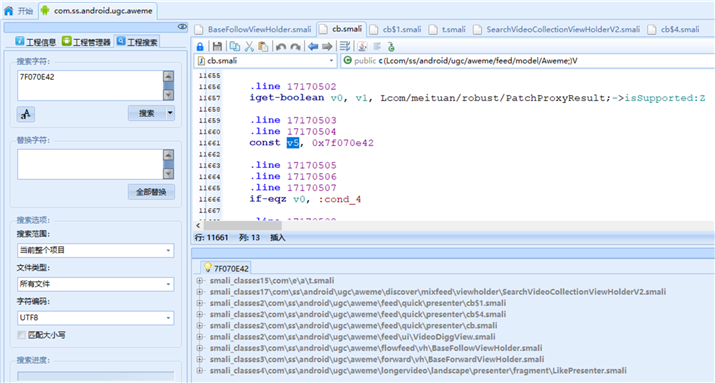Click the down arrow in replace text scrollbar
This screenshot has width=715, height=383.
click(168, 174)
